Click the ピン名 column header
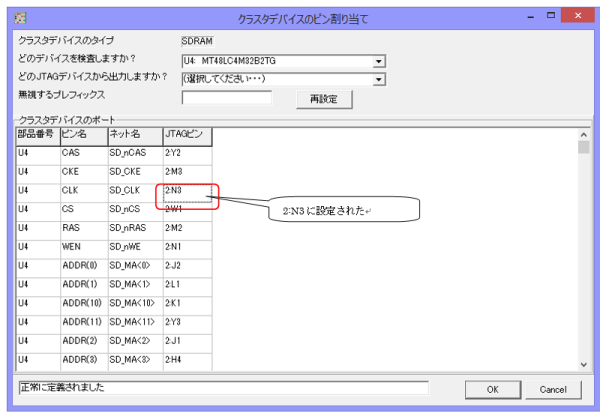 click(83, 133)
